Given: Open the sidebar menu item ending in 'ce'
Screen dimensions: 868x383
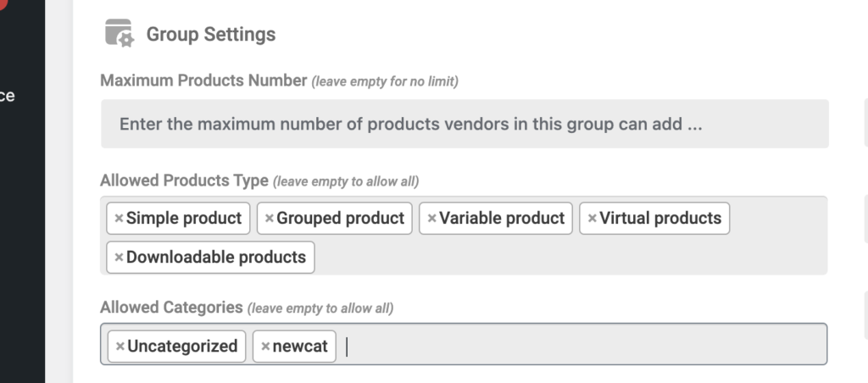Looking at the screenshot, I should [x=7, y=96].
